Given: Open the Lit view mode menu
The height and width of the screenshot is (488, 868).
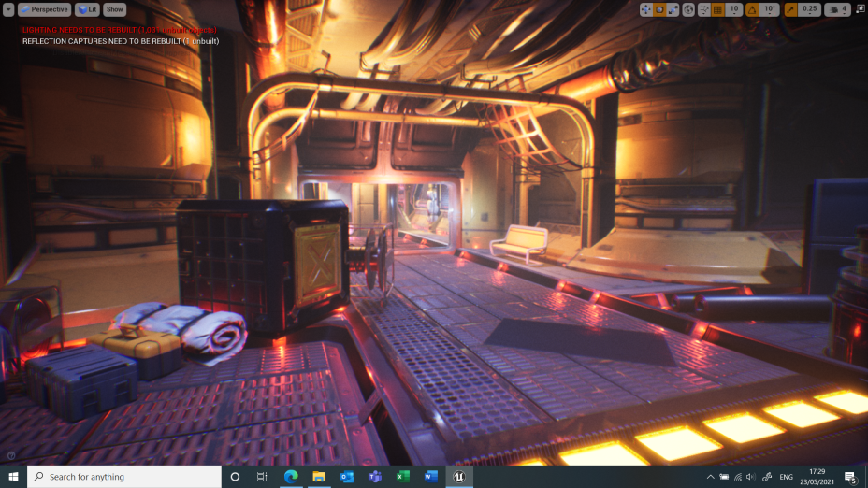Looking at the screenshot, I should [87, 9].
